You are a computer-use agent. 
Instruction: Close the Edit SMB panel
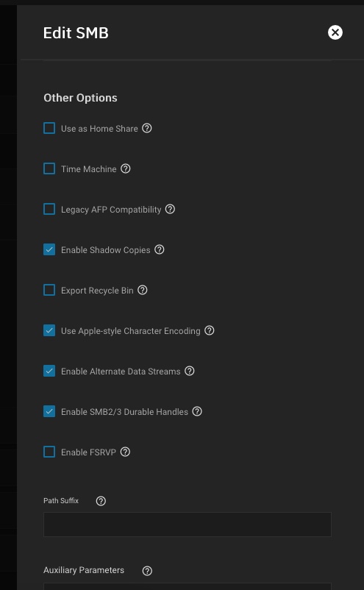tap(335, 32)
